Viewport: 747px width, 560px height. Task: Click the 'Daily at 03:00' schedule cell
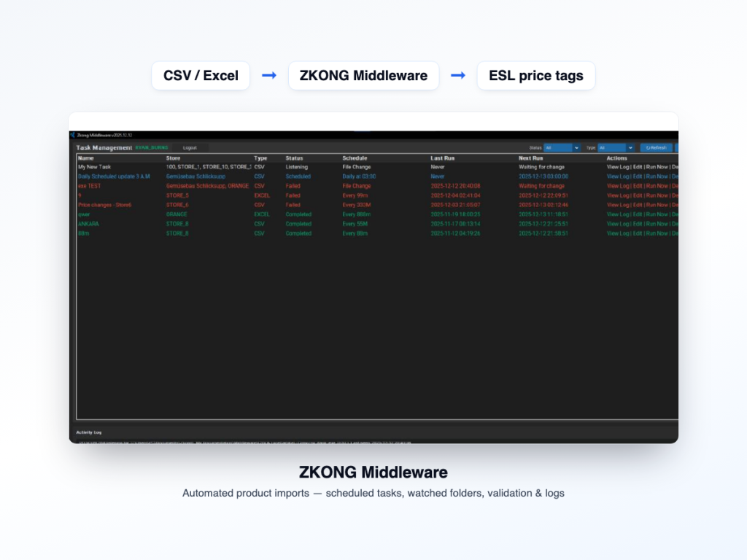tap(359, 176)
